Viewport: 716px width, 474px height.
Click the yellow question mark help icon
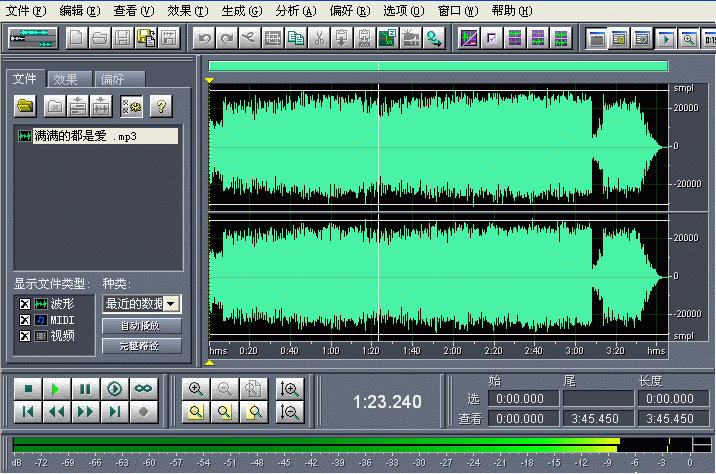pos(159,105)
